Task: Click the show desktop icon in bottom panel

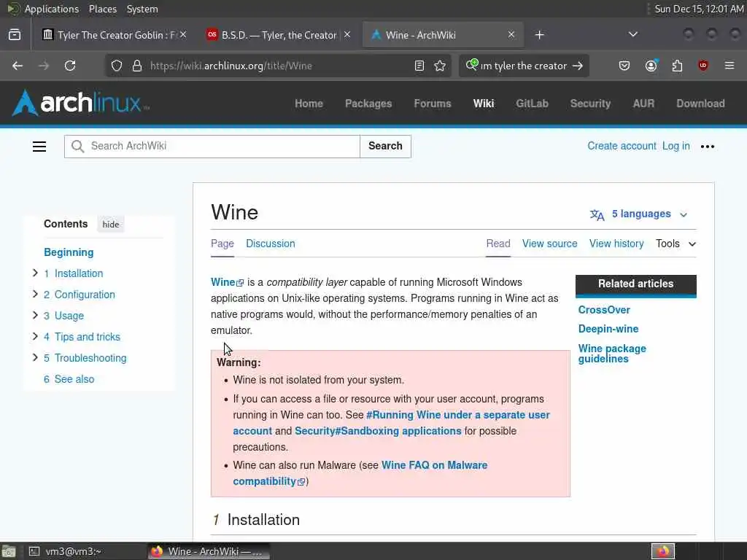Action: tap(8, 552)
